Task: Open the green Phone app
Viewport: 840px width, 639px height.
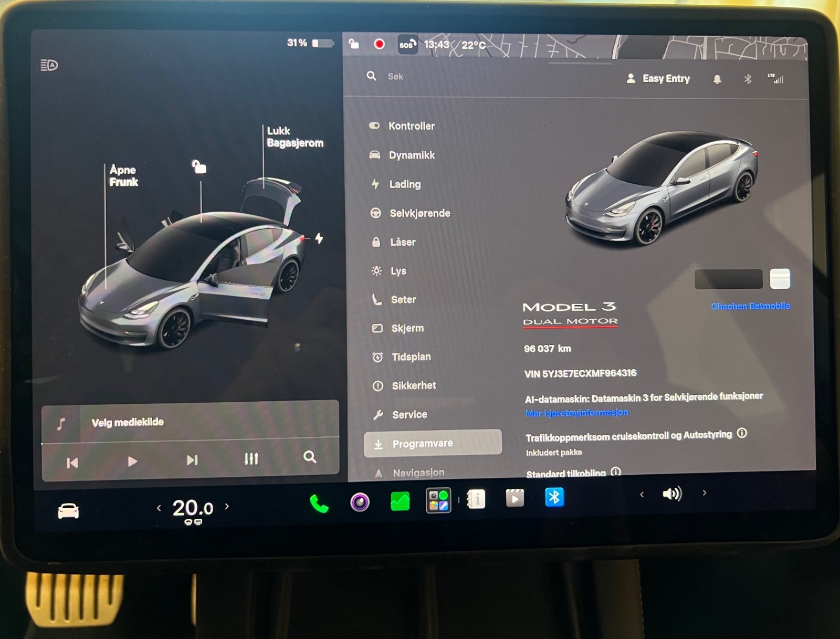Action: point(319,504)
